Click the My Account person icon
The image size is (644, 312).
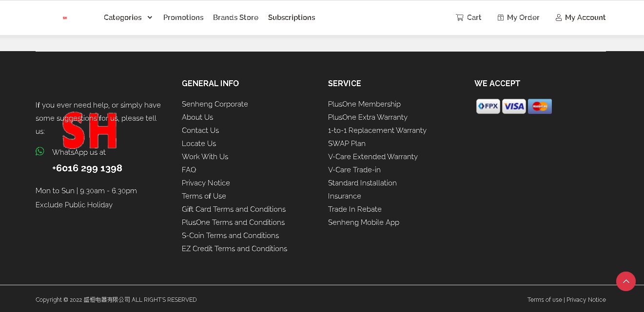(x=558, y=18)
